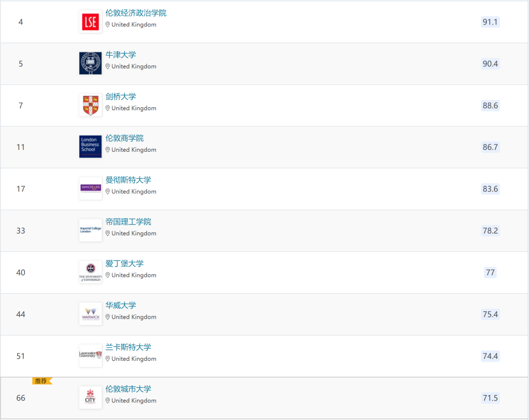529x420 pixels.
Task: Click the City University logo
Action: tap(91, 397)
